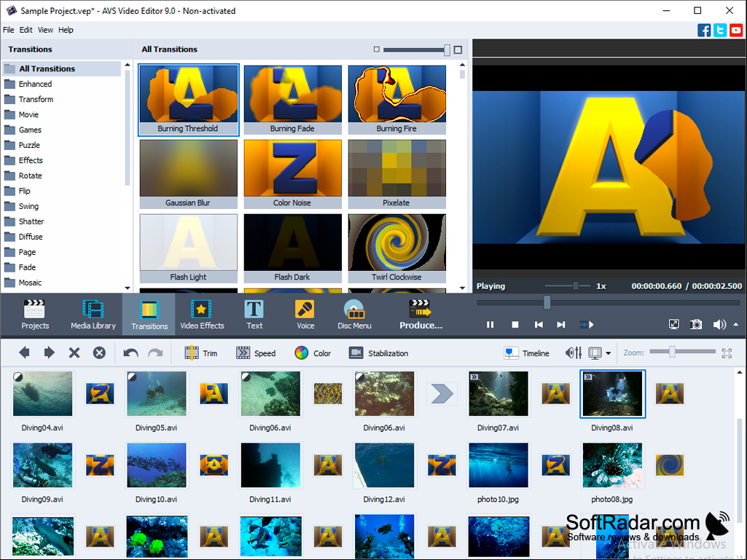This screenshot has width=747, height=560.
Task: Adjust the transitions thumbnail size slider
Action: 447,50
